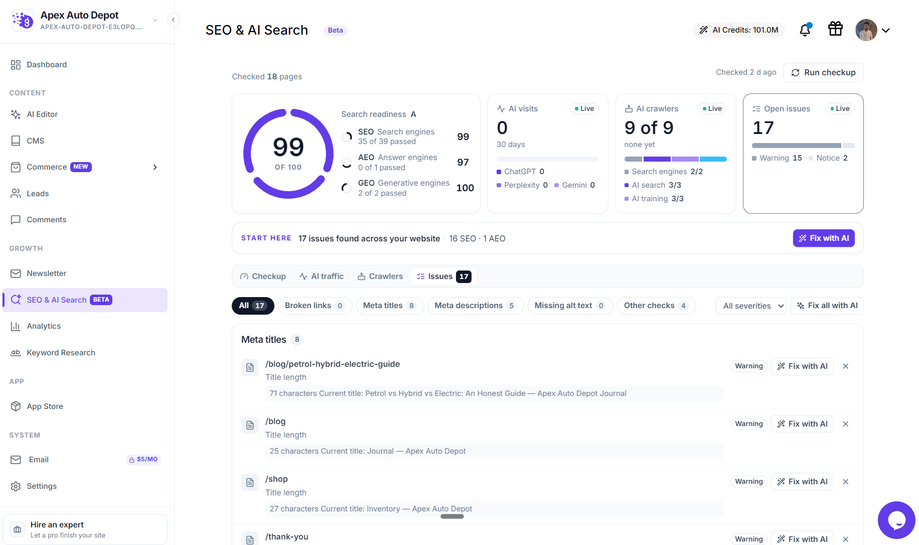Open the Open issues card
This screenshot has width=919, height=545.
(803, 154)
